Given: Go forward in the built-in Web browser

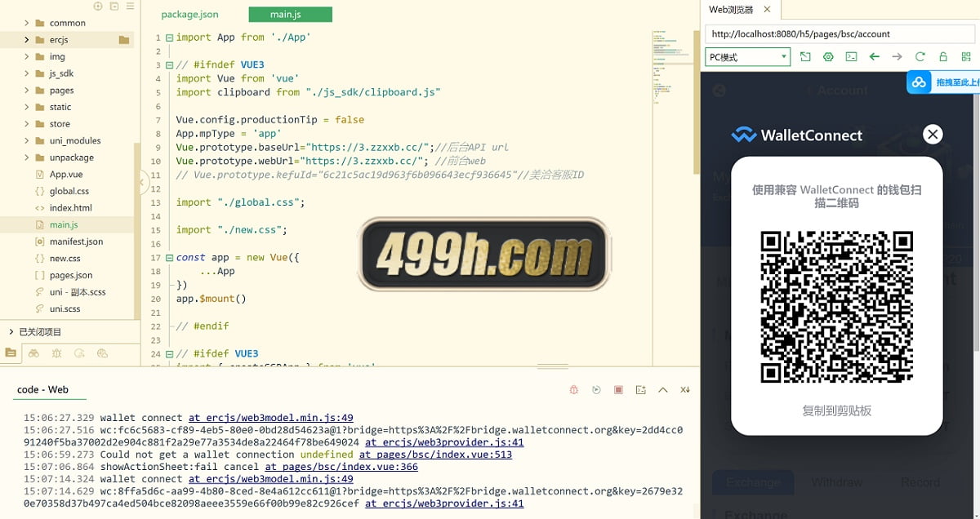Looking at the screenshot, I should pyautogui.click(x=897, y=57).
